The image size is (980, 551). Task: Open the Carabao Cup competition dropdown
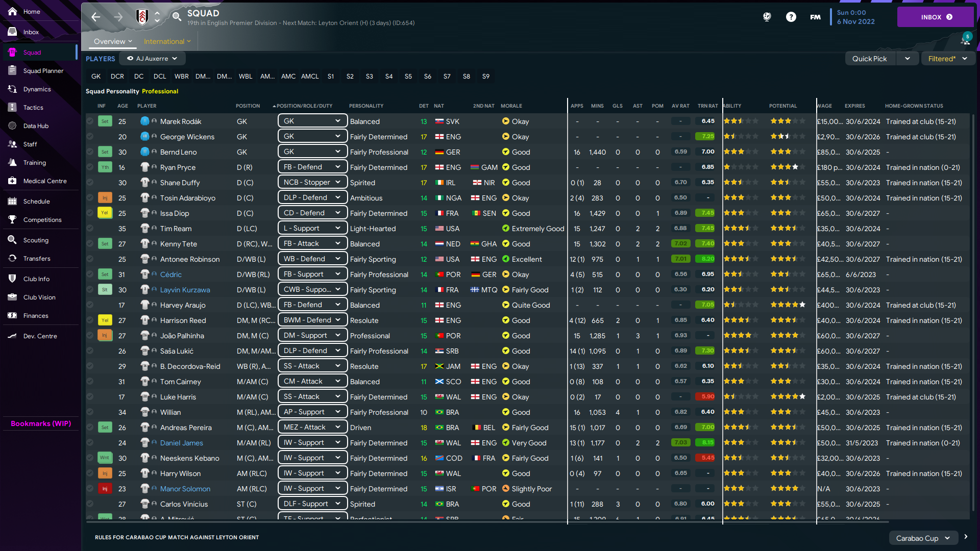[x=922, y=538]
